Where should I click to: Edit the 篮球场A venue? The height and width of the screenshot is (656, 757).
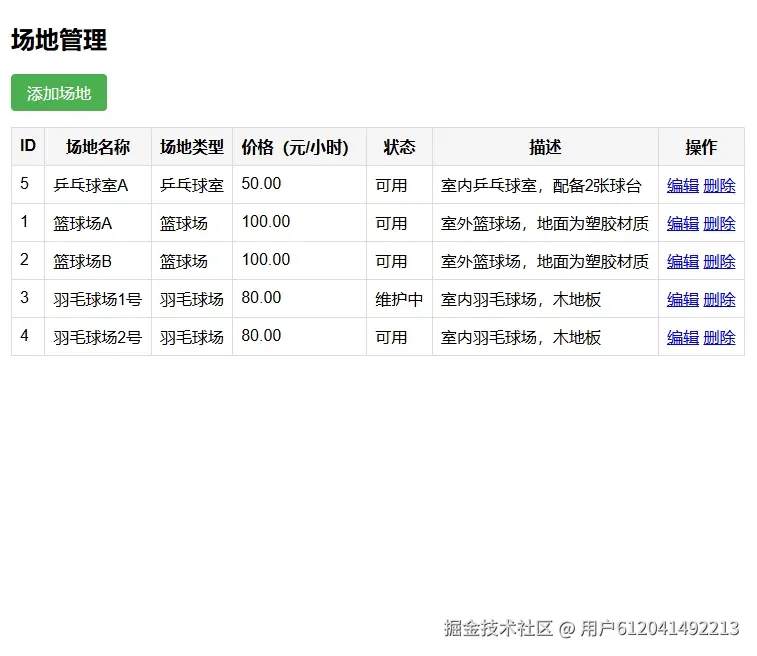click(x=683, y=223)
